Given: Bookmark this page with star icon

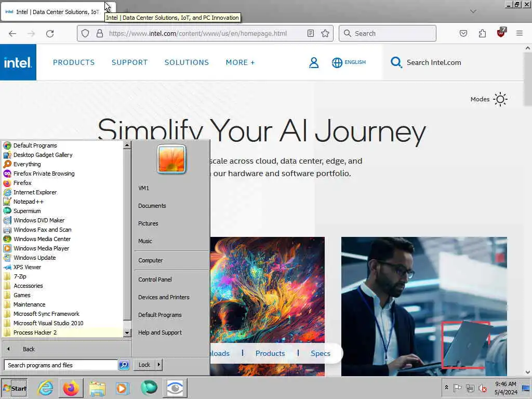Looking at the screenshot, I should click(325, 33).
